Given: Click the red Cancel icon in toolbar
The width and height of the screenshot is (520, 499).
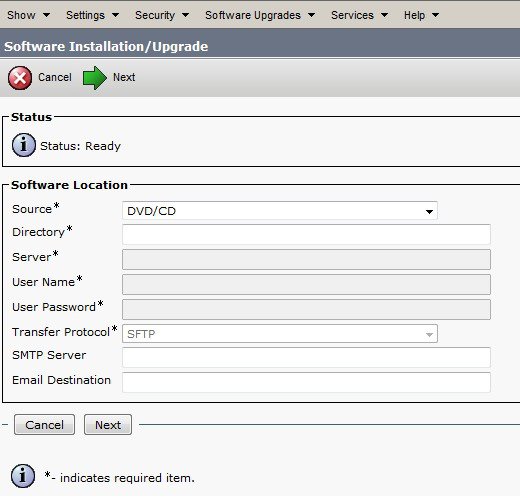Looking at the screenshot, I should tap(20, 78).
